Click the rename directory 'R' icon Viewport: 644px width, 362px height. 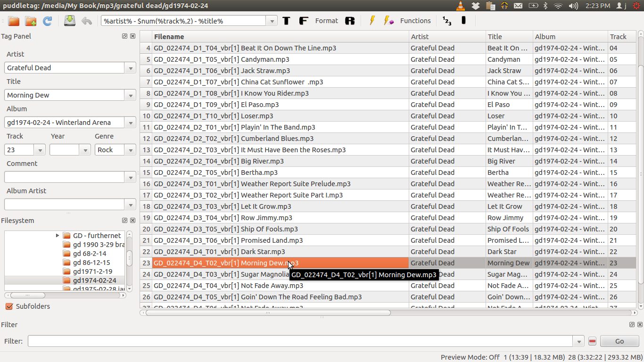(349, 21)
